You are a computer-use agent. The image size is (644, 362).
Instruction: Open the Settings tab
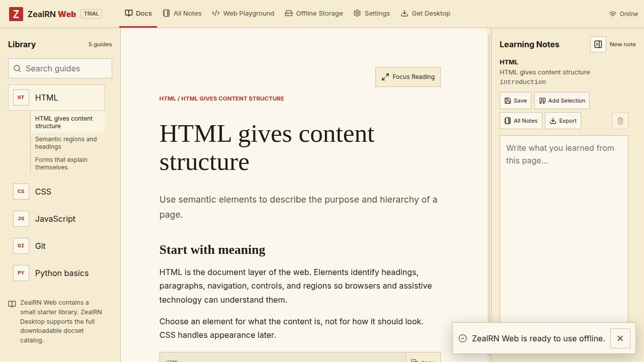372,14
